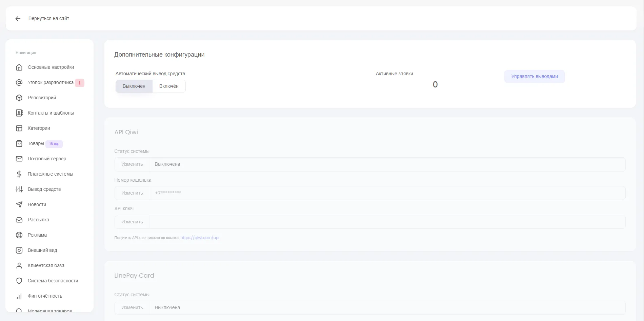Image resolution: width=644 pixels, height=321 pixels.
Task: Open the qiwi.com/api link
Action: point(200,238)
